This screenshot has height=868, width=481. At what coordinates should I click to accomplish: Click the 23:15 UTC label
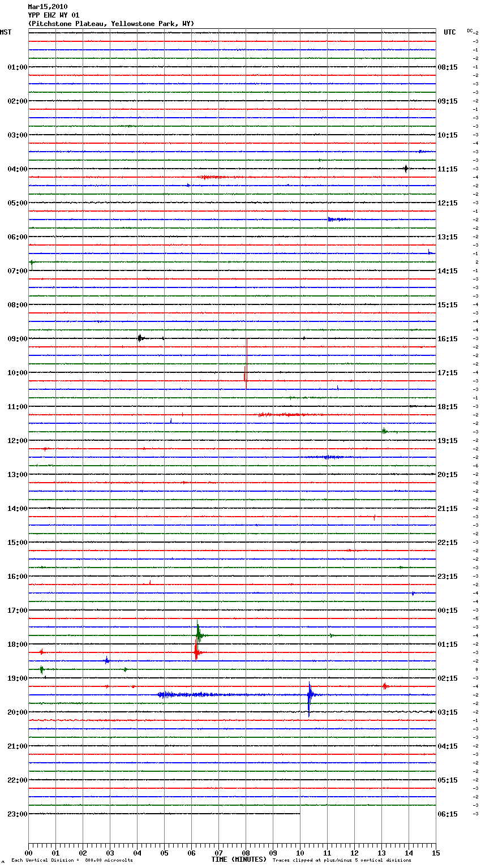tap(448, 577)
